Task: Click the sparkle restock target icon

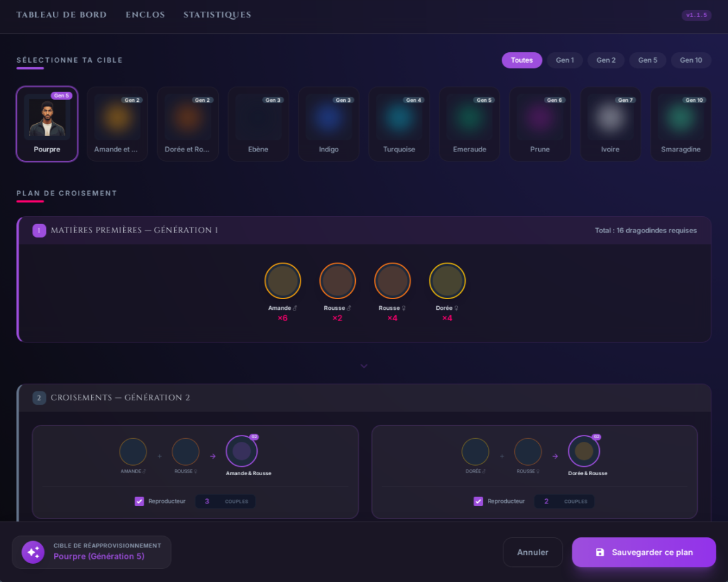Action: (33, 552)
